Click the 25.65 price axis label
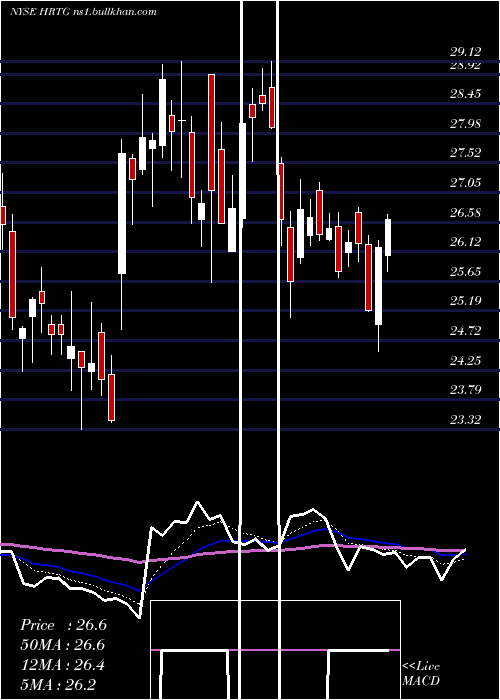The height and width of the screenshot is (700, 500). [x=466, y=271]
